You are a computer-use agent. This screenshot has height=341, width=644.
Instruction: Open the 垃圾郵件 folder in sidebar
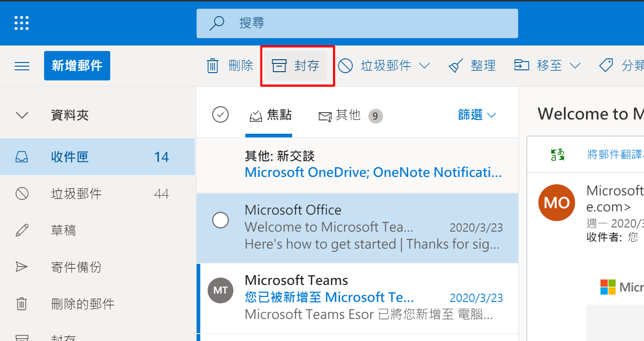[97, 193]
